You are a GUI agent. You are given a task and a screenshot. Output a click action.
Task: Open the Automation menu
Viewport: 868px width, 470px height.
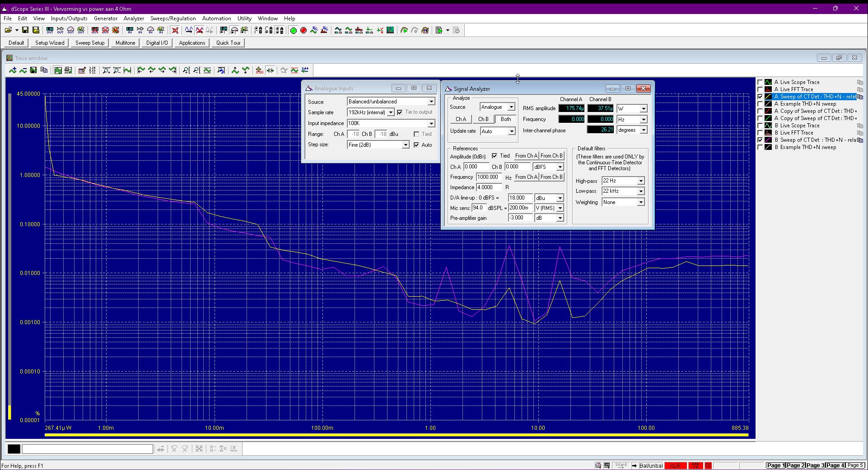coord(217,19)
